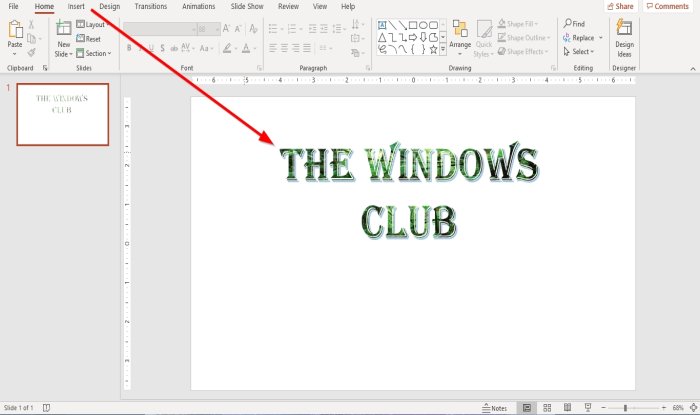
Task: Open the Paragraph dialog launcher
Action: pos(368,68)
